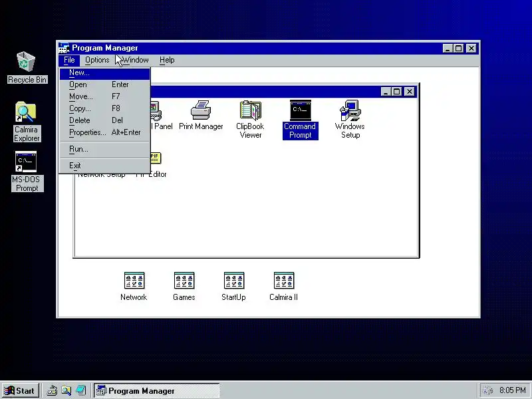Viewport: 532px width, 399px height.
Task: Choose Move... from the File menu
Action: (x=104, y=96)
